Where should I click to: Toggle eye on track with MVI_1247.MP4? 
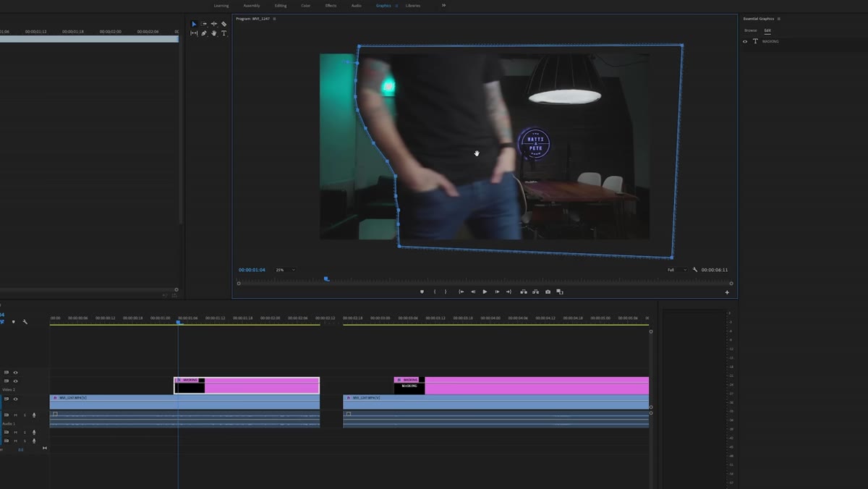15,399
